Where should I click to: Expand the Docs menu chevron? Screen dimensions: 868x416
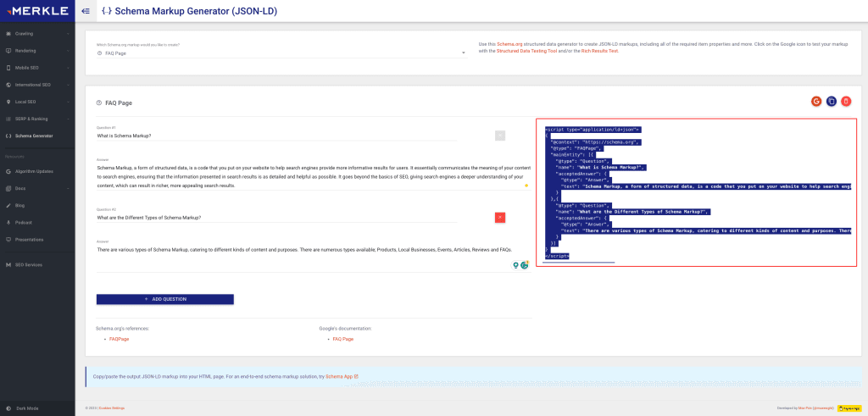pos(68,189)
